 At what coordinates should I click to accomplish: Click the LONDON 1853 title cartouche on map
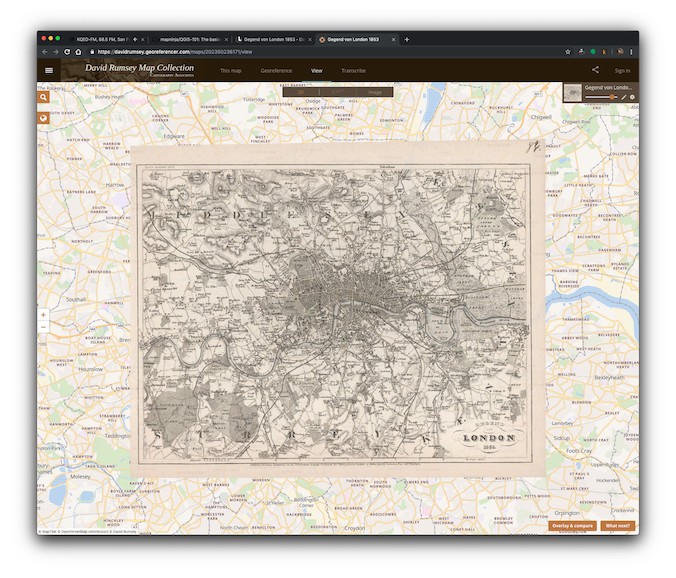489,438
